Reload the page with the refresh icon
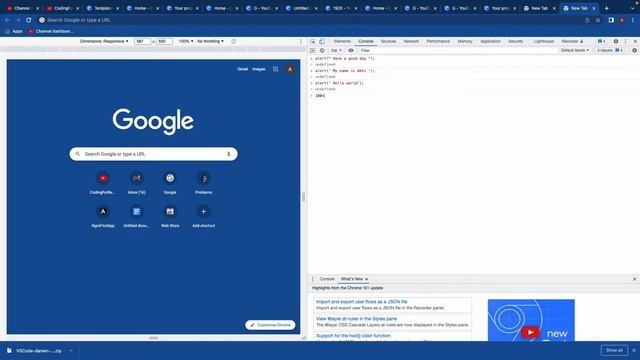 tap(29, 20)
